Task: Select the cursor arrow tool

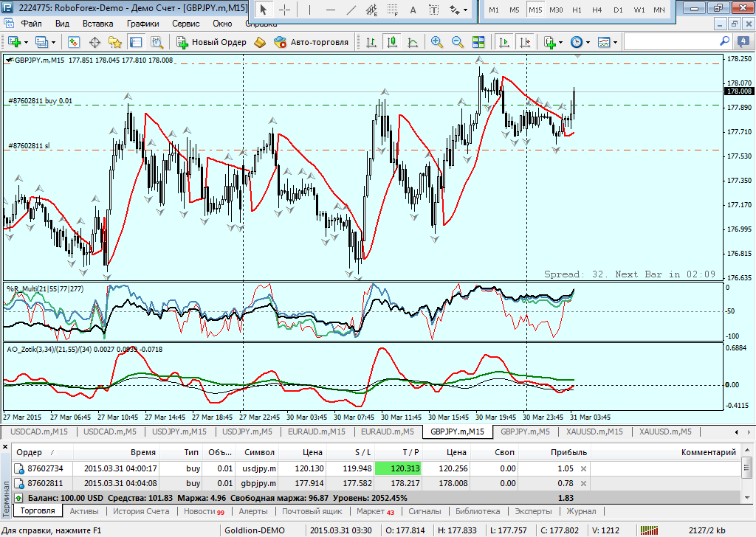Action: (x=264, y=10)
